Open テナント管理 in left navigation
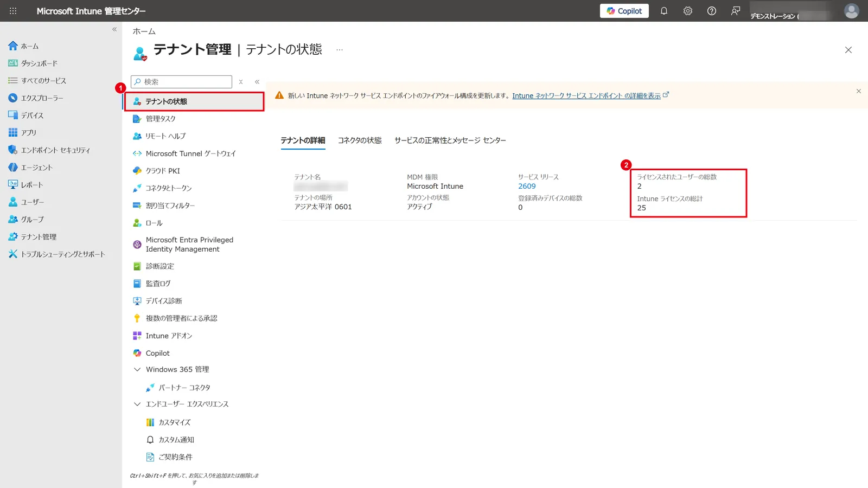The width and height of the screenshot is (868, 488). click(33, 237)
